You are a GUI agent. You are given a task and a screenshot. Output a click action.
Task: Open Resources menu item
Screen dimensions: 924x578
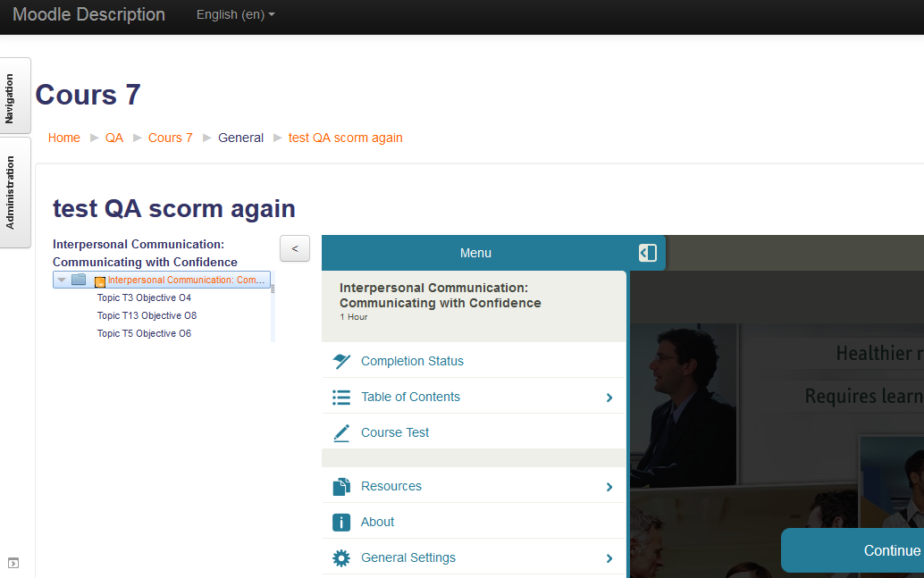tap(474, 486)
